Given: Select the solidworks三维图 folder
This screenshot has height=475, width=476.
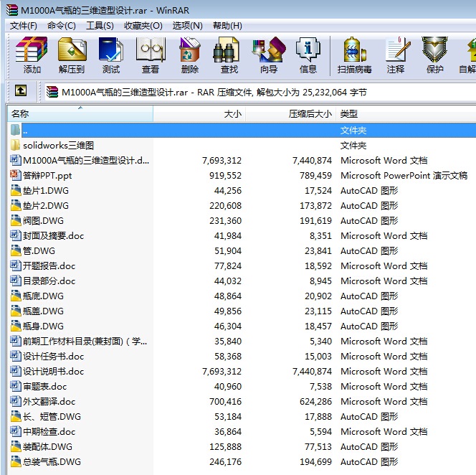Looking at the screenshot, I should [x=58, y=146].
